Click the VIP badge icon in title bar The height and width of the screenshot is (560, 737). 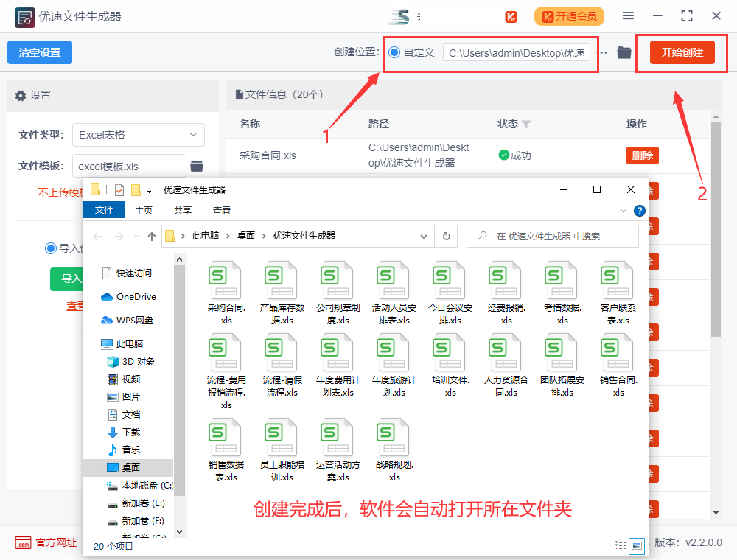click(511, 16)
